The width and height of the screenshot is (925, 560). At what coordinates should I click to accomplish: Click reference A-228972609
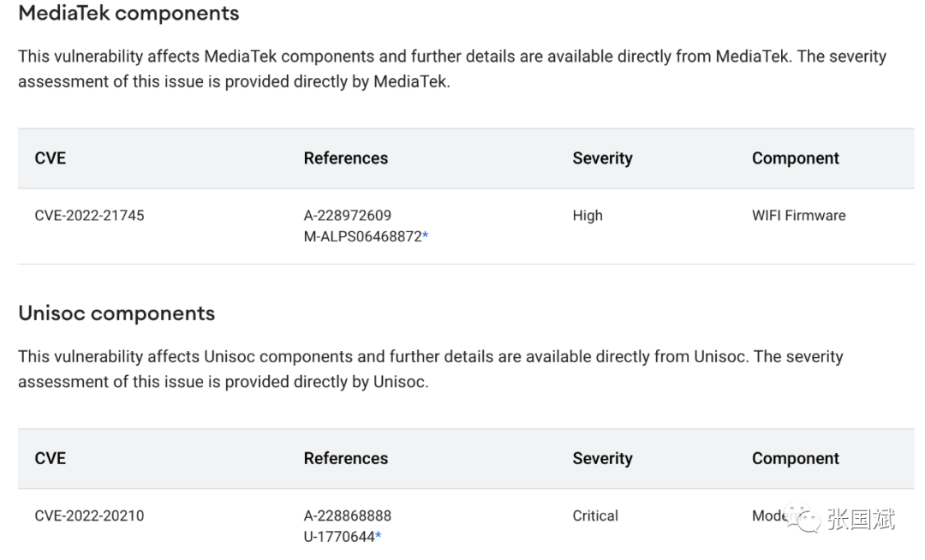coord(347,216)
